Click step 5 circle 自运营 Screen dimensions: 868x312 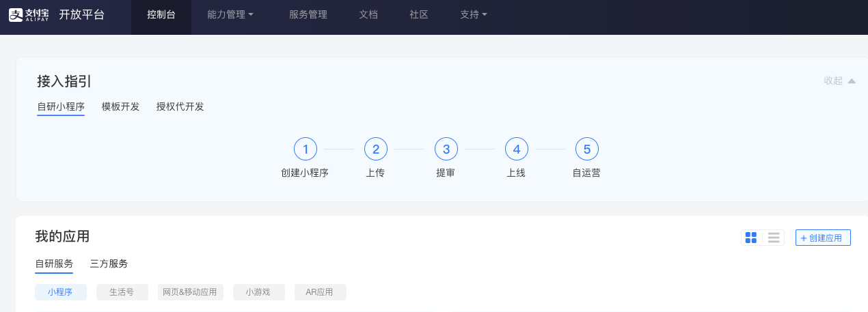click(x=587, y=149)
